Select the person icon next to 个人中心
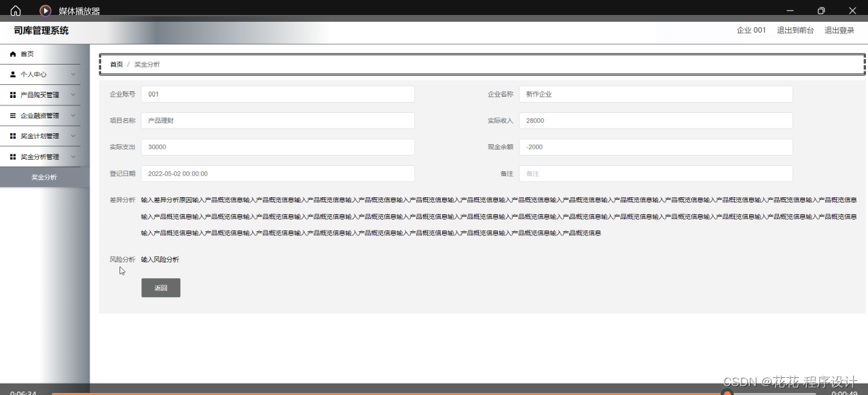 coord(12,74)
